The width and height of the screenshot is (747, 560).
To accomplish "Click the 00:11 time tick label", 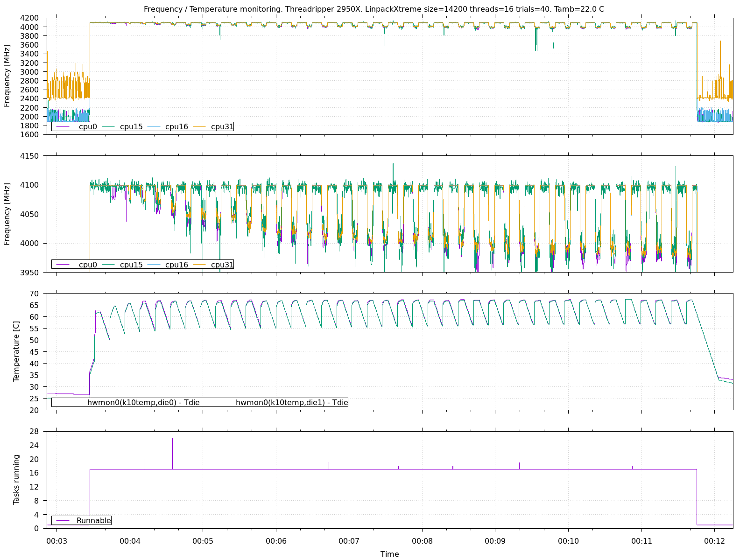I will pos(641,541).
